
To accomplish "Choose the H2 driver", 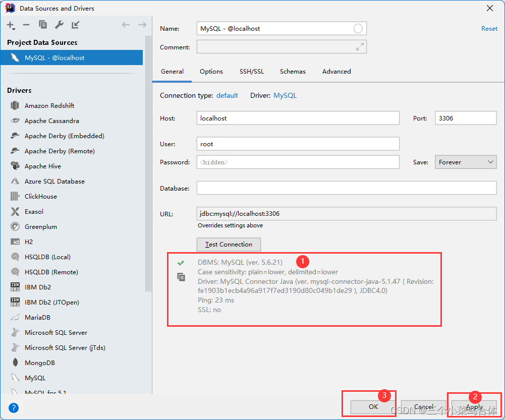I will (x=29, y=242).
